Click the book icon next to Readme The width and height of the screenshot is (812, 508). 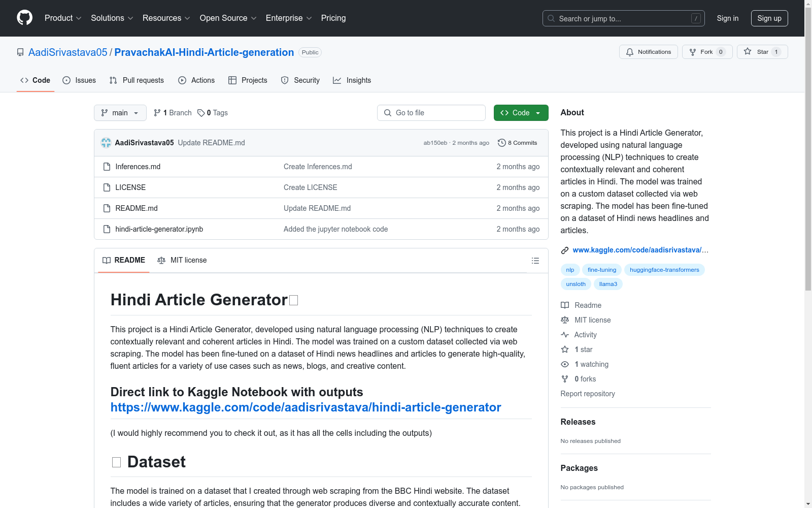click(565, 305)
